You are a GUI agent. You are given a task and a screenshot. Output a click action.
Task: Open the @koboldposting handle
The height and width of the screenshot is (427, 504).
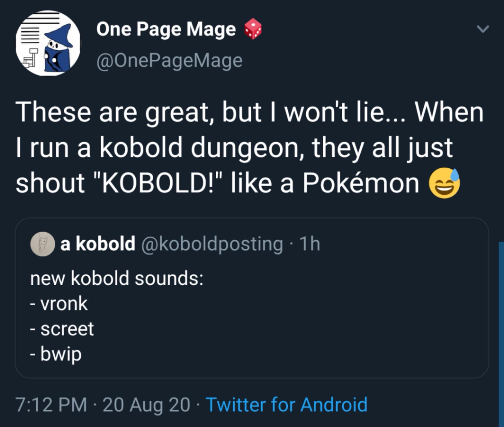pyautogui.click(x=212, y=244)
